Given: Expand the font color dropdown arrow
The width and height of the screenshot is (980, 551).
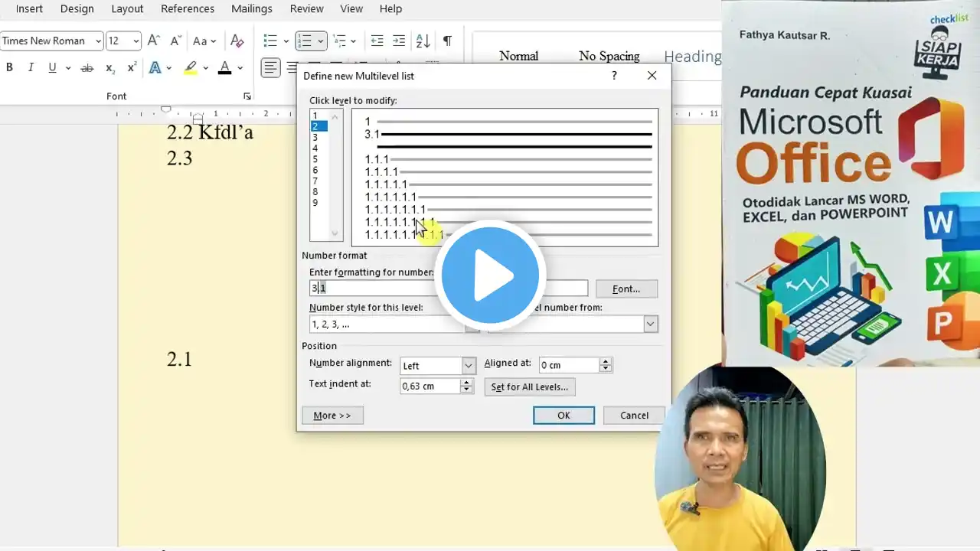Looking at the screenshot, I should pyautogui.click(x=240, y=67).
